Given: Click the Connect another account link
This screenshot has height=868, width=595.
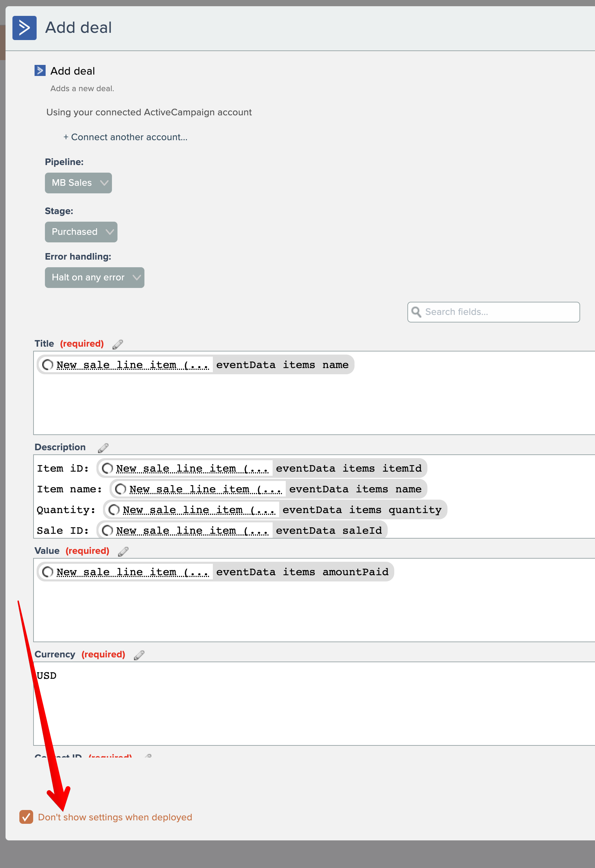Looking at the screenshot, I should coord(125,137).
